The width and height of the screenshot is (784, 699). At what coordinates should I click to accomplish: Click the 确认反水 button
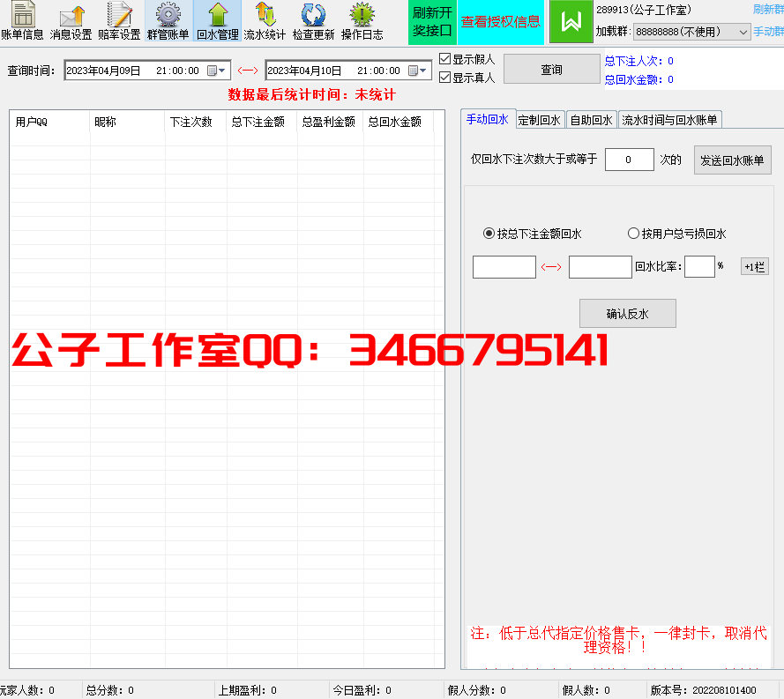pyautogui.click(x=628, y=314)
